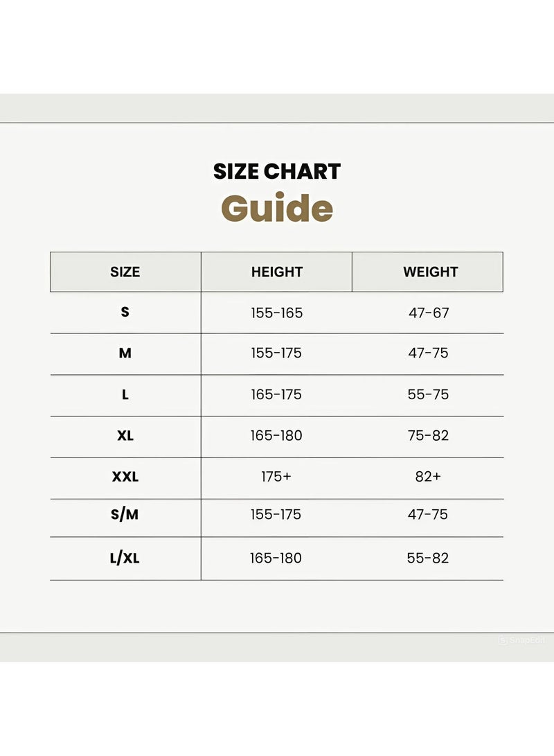The width and height of the screenshot is (554, 756).
Task: Click the L/XL size row label
Action: [125, 558]
